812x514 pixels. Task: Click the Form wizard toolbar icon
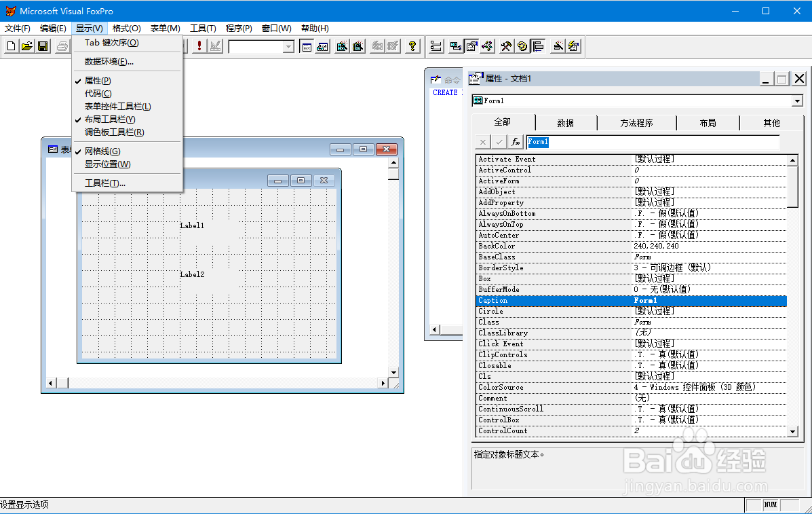[x=342, y=46]
